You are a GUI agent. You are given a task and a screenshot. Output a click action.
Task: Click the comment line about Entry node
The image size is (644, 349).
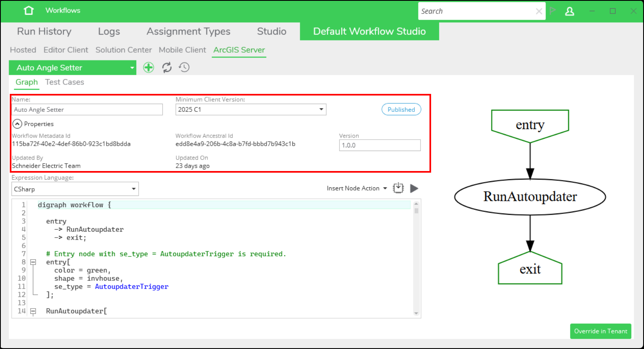click(x=166, y=254)
